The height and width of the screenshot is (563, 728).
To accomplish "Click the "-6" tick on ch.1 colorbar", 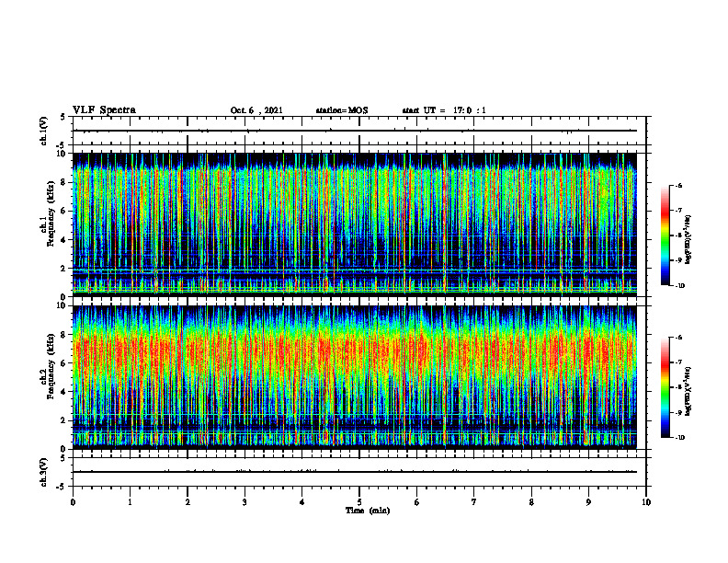I will click(x=678, y=185).
